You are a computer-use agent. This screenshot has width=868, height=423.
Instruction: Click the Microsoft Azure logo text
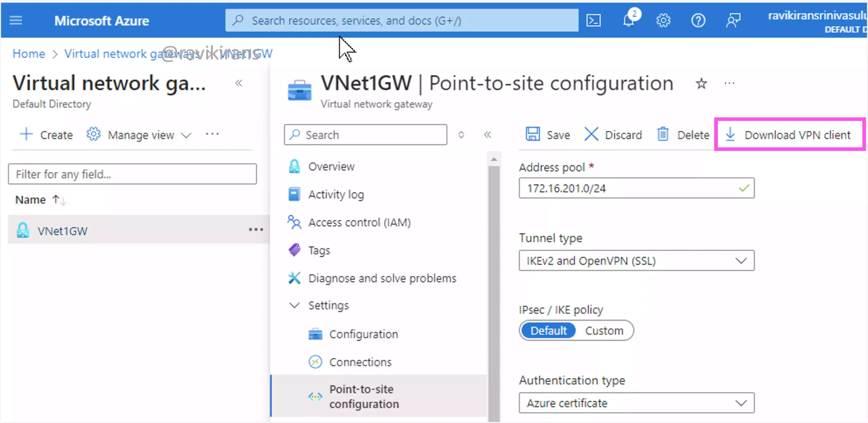tap(102, 21)
